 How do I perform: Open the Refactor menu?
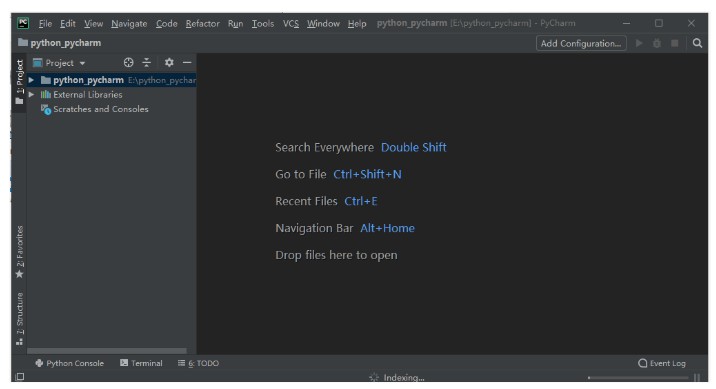coord(202,23)
